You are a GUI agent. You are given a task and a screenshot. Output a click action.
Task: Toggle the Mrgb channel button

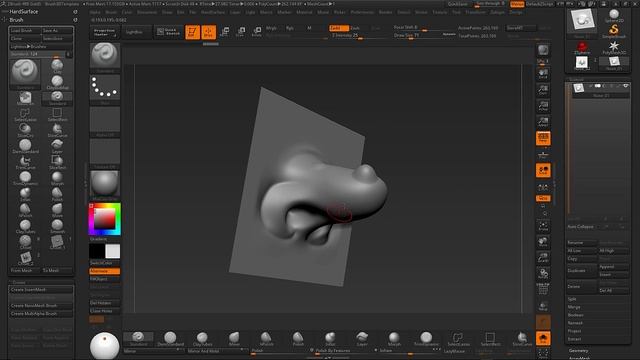click(x=271, y=28)
